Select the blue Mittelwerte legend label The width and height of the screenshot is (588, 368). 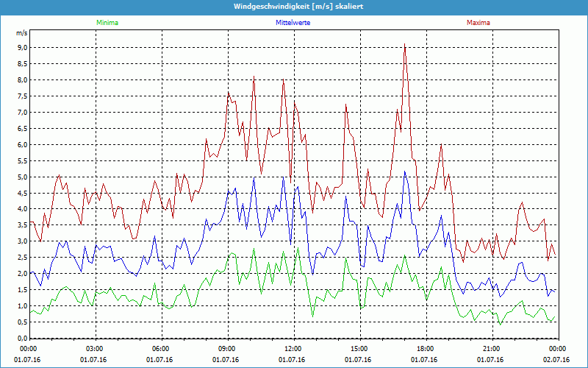click(x=293, y=23)
